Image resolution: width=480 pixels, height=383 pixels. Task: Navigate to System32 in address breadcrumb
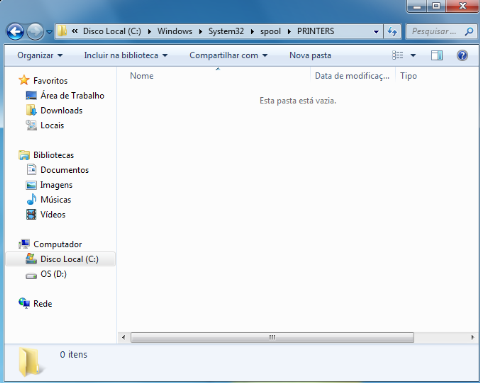[226, 31]
